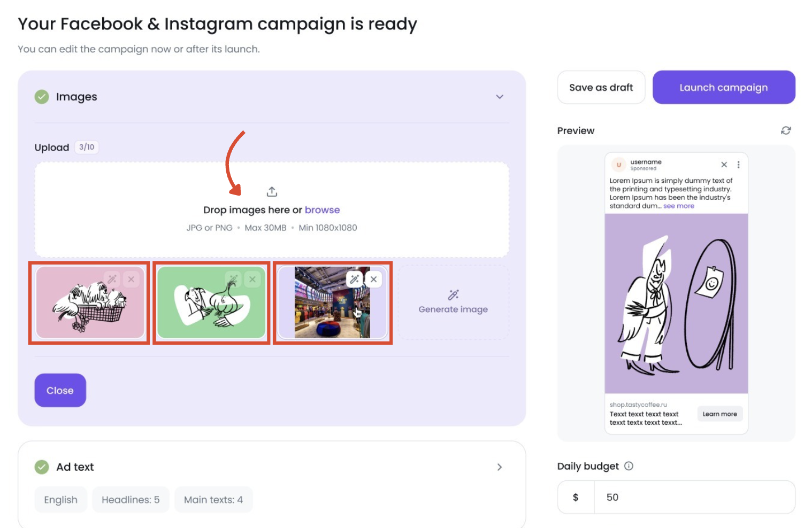Click the refresh icon beside Preview
This screenshot has height=528, width=812.
coord(786,130)
